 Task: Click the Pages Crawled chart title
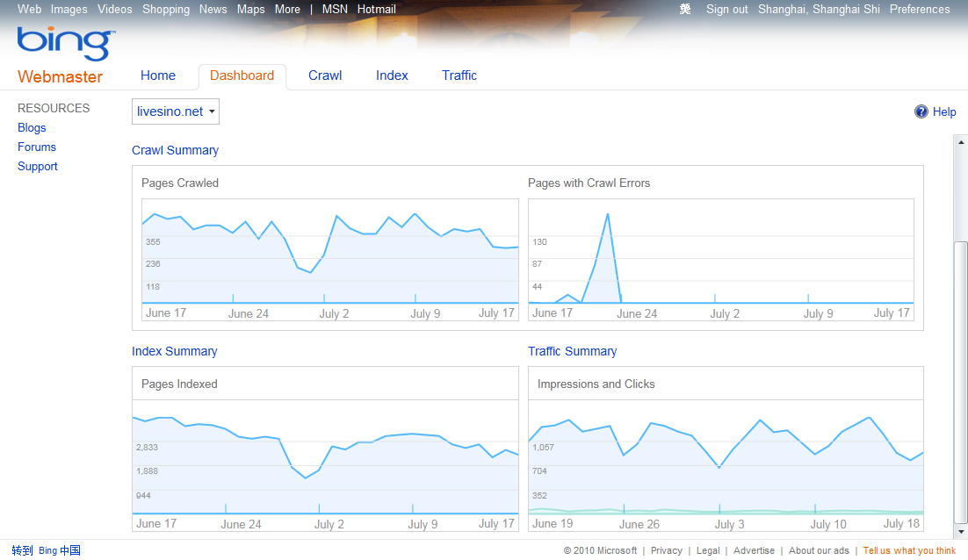180,183
